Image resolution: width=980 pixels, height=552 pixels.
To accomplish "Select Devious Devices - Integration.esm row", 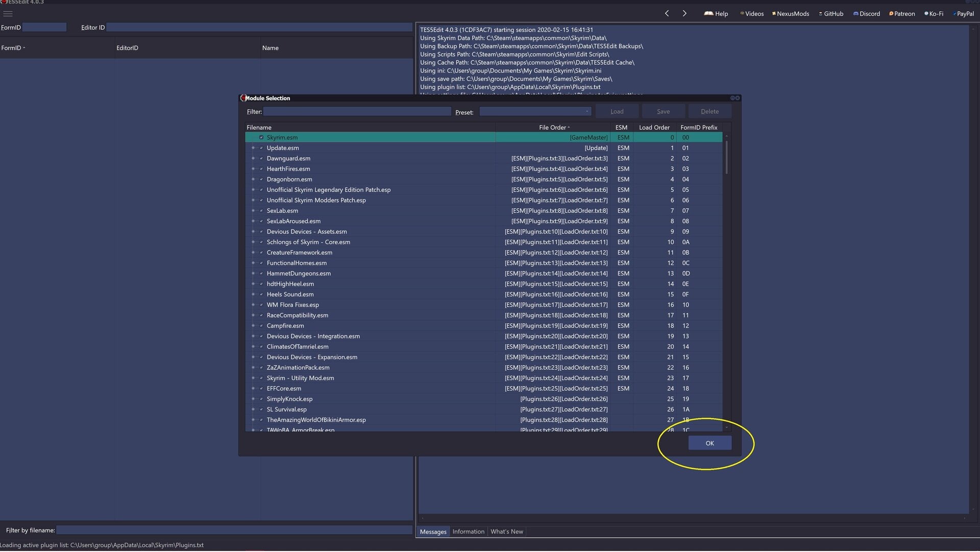I will click(x=483, y=336).
